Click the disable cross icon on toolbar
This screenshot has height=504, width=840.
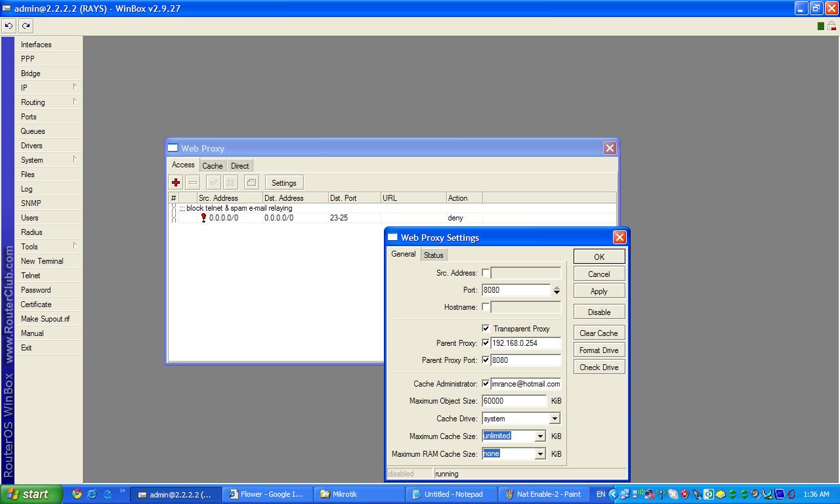click(232, 182)
